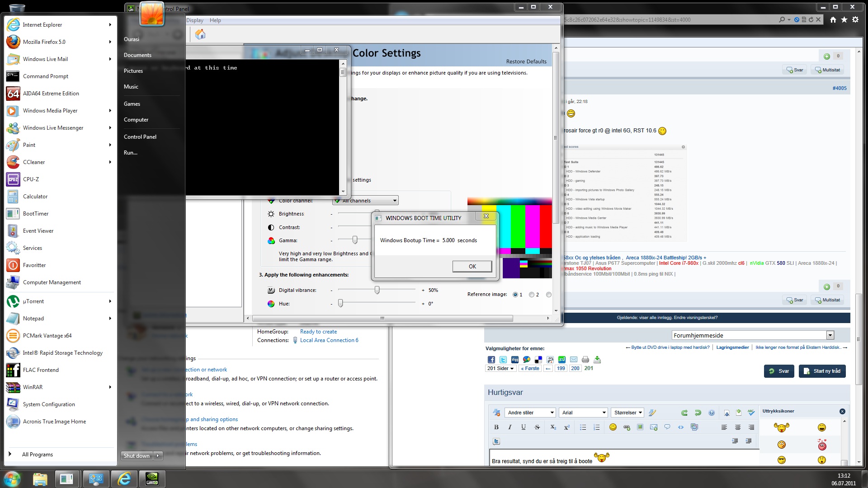Share thread via Digg icon
The image size is (868, 488).
coord(515,360)
